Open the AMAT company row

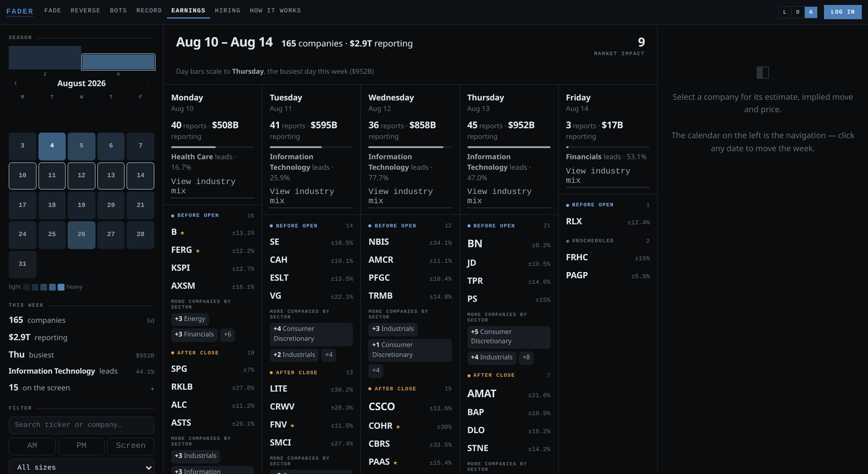pyautogui.click(x=508, y=394)
